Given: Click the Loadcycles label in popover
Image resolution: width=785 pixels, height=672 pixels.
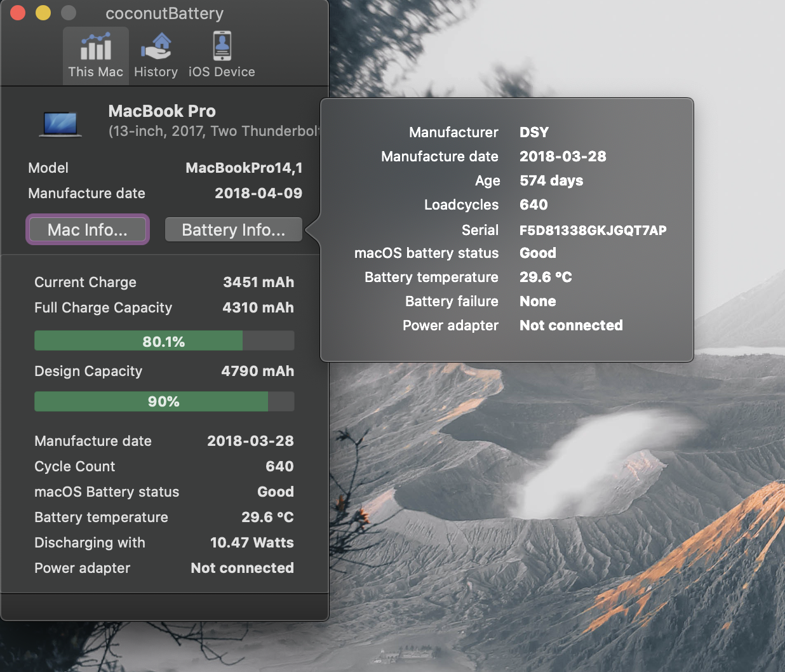Looking at the screenshot, I should (461, 205).
